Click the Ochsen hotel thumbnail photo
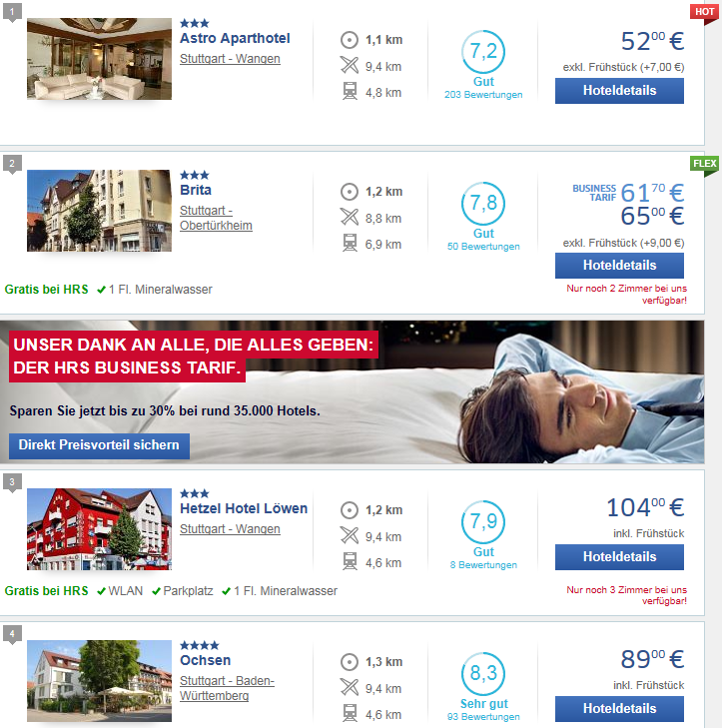 [x=99, y=681]
